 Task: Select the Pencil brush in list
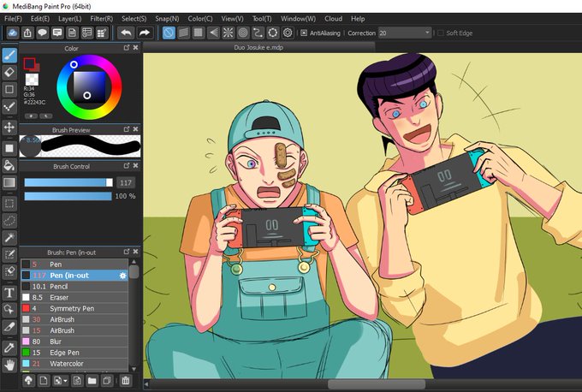74,286
